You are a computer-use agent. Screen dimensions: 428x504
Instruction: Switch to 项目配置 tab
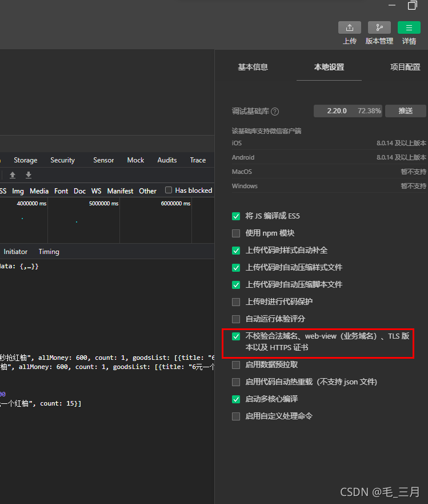405,67
